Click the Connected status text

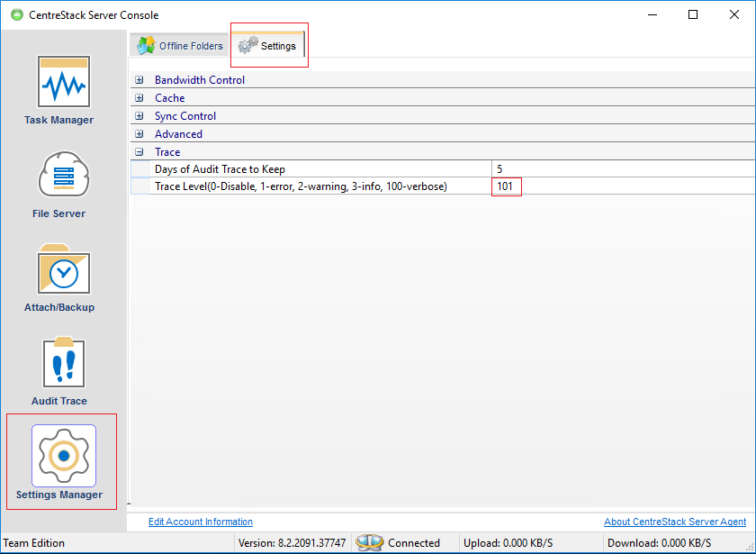pyautogui.click(x=414, y=543)
